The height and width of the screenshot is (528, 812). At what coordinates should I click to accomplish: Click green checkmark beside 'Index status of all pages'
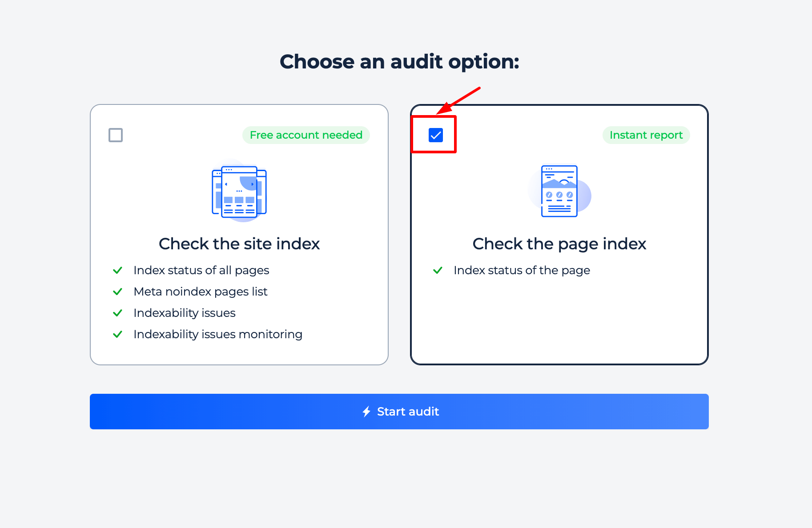tap(117, 270)
